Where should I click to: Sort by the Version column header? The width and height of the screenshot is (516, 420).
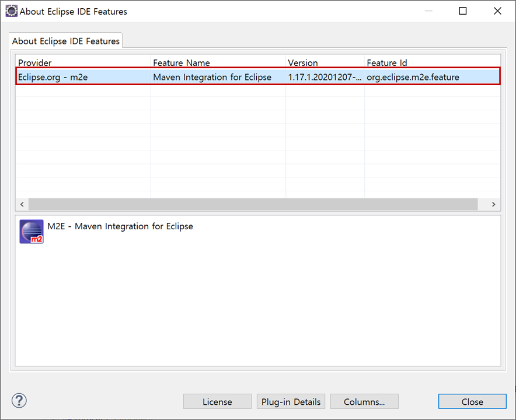325,62
